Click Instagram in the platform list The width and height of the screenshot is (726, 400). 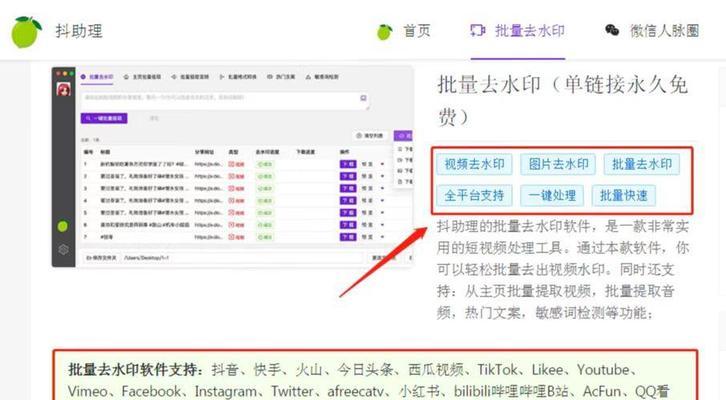[226, 391]
